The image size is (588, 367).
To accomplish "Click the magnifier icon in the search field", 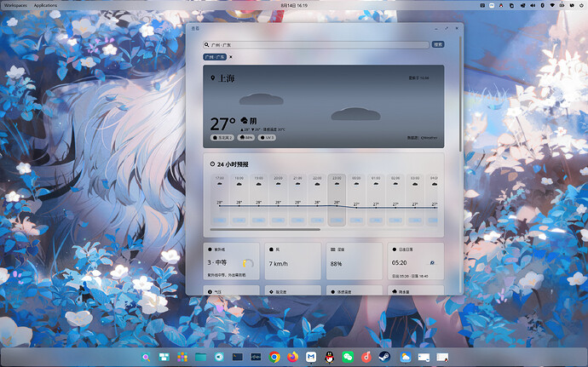I will [x=206, y=44].
